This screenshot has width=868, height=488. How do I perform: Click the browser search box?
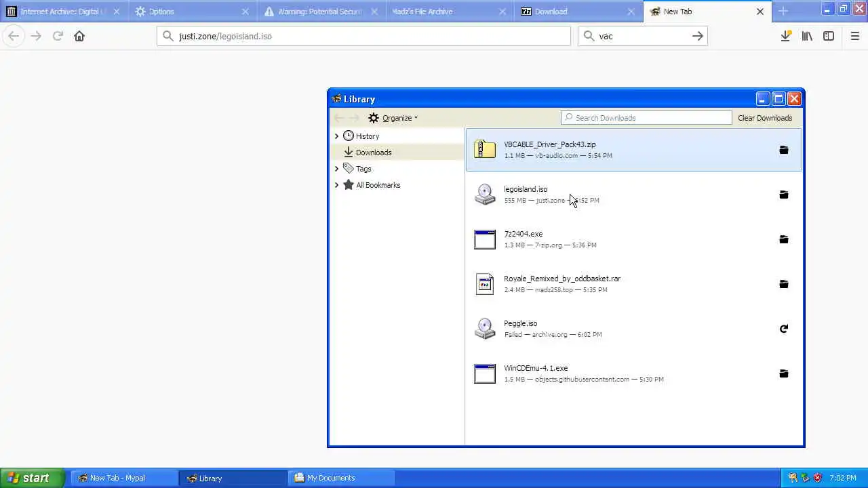(x=642, y=36)
